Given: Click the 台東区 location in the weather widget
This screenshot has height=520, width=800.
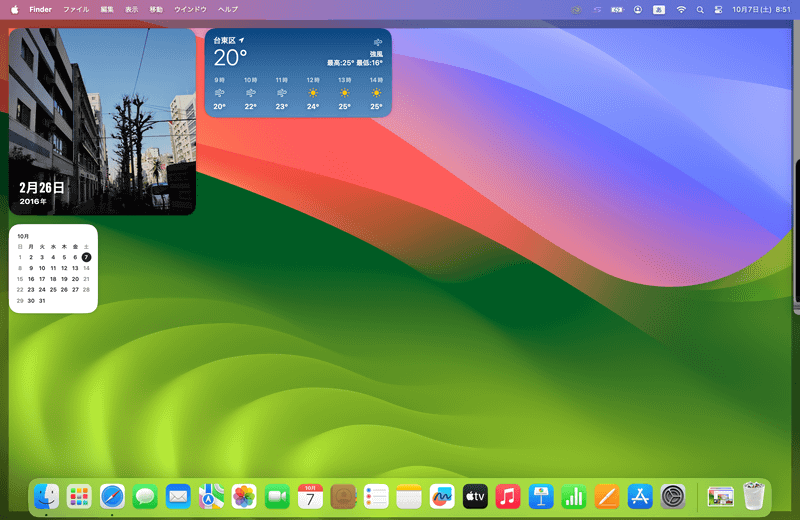Looking at the screenshot, I should pos(225,40).
